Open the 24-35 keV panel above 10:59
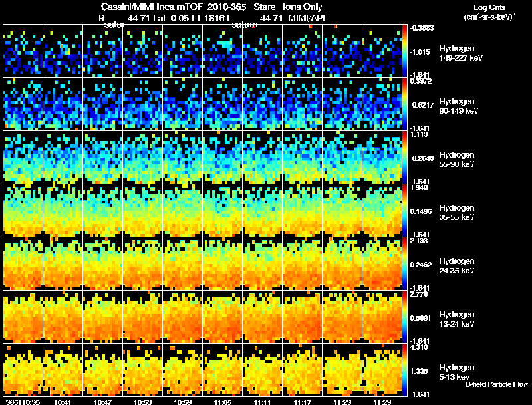The image size is (532, 405). pyautogui.click(x=182, y=264)
